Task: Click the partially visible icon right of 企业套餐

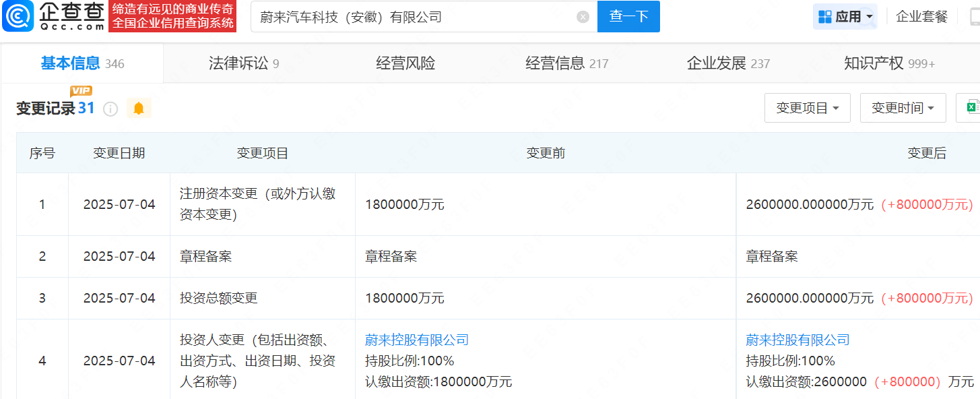Action: [974, 18]
